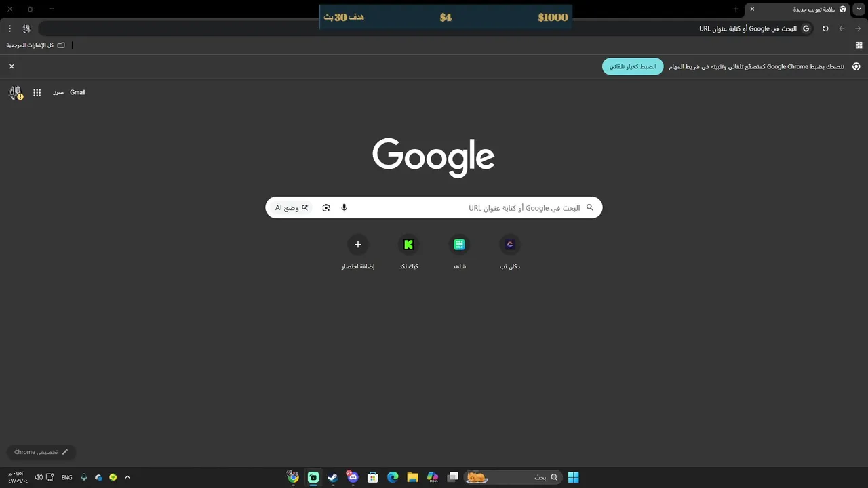Open Steam from the taskbar
The image size is (868, 488).
pos(333,477)
